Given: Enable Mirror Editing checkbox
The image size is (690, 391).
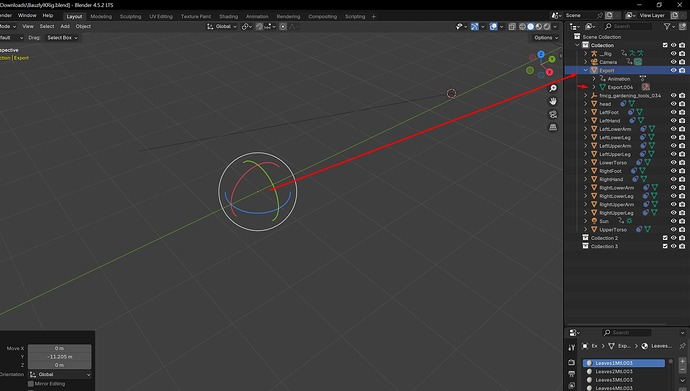Looking at the screenshot, I should tap(31, 384).
